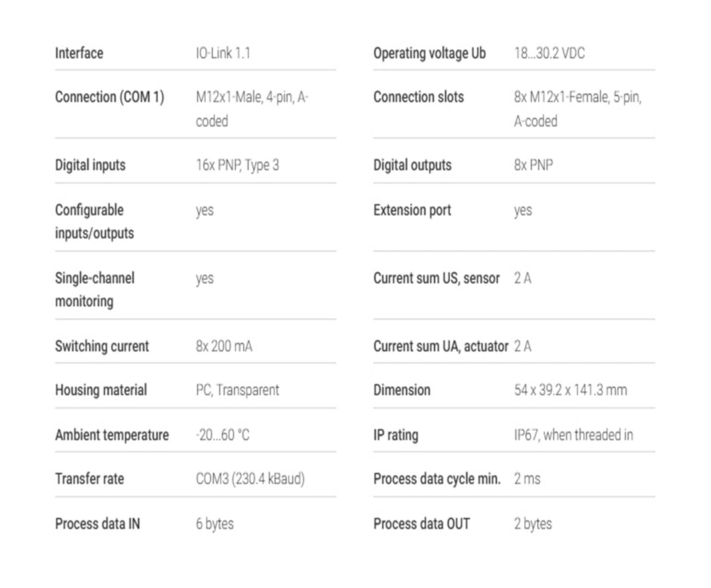Viewport: 711px width, 588px height.
Task: Click the Digital outputs label
Action: [412, 165]
